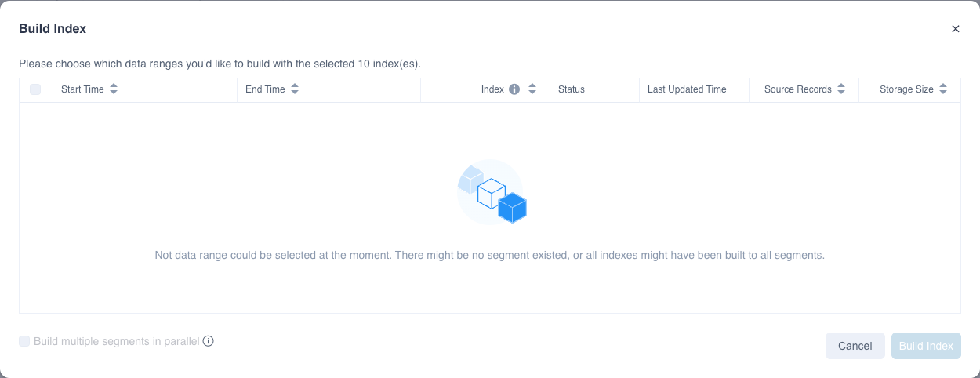Click the Index column header label

click(492, 89)
